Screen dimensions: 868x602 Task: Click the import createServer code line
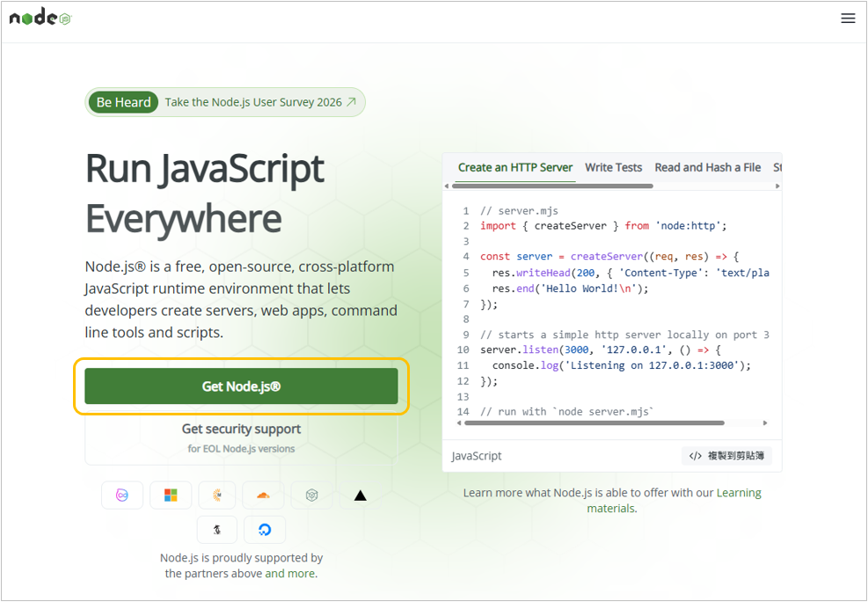point(603,226)
